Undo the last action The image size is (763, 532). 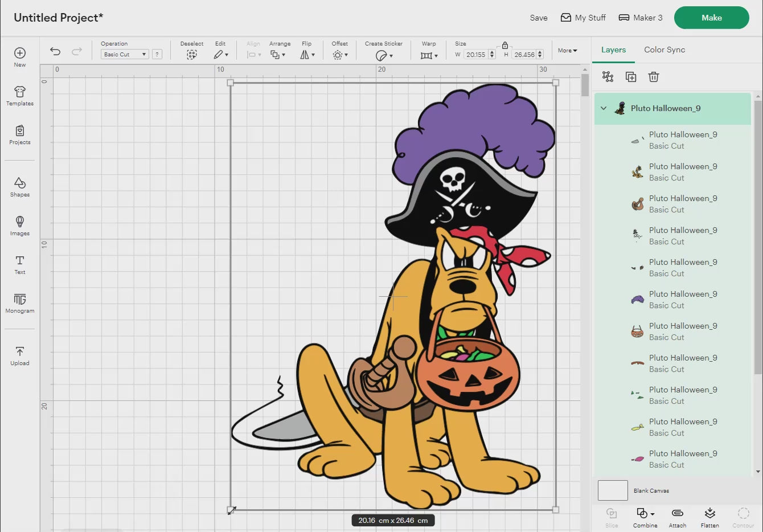pyautogui.click(x=55, y=51)
